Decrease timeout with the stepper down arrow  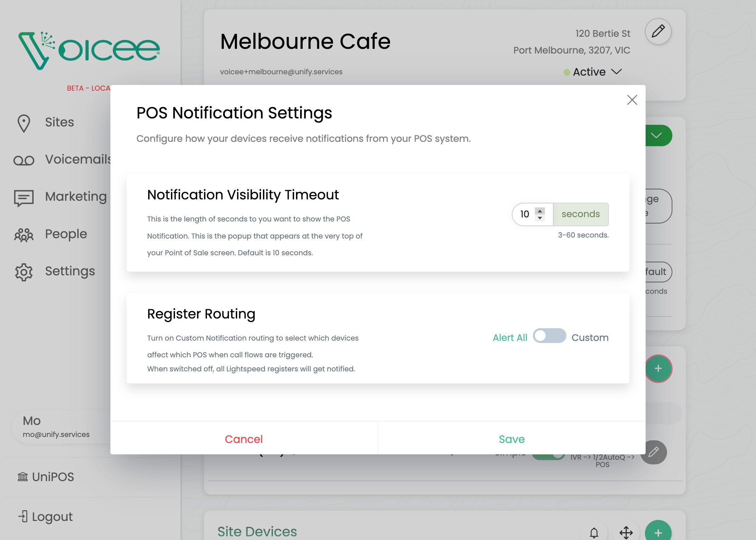click(x=540, y=218)
